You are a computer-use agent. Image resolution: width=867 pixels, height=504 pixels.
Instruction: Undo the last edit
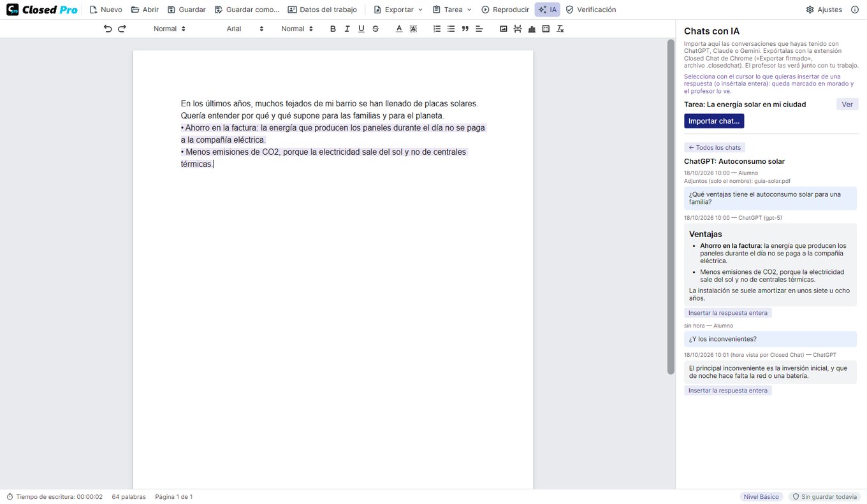pyautogui.click(x=108, y=29)
